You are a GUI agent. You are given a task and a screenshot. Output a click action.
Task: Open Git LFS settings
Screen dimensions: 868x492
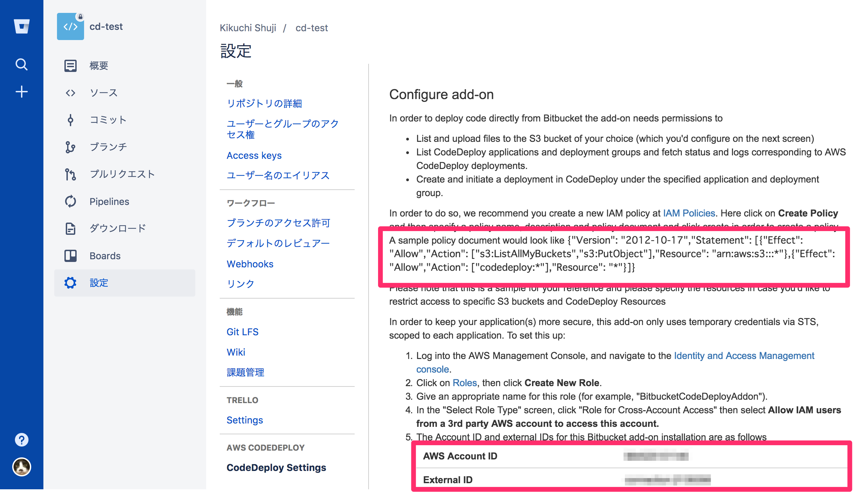pyautogui.click(x=242, y=332)
